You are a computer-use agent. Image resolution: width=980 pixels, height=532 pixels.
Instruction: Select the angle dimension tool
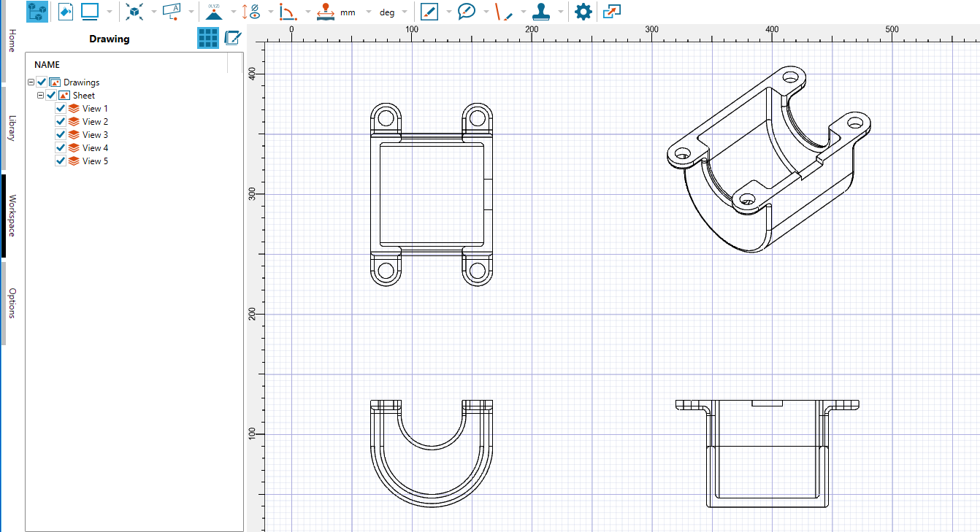click(x=288, y=12)
